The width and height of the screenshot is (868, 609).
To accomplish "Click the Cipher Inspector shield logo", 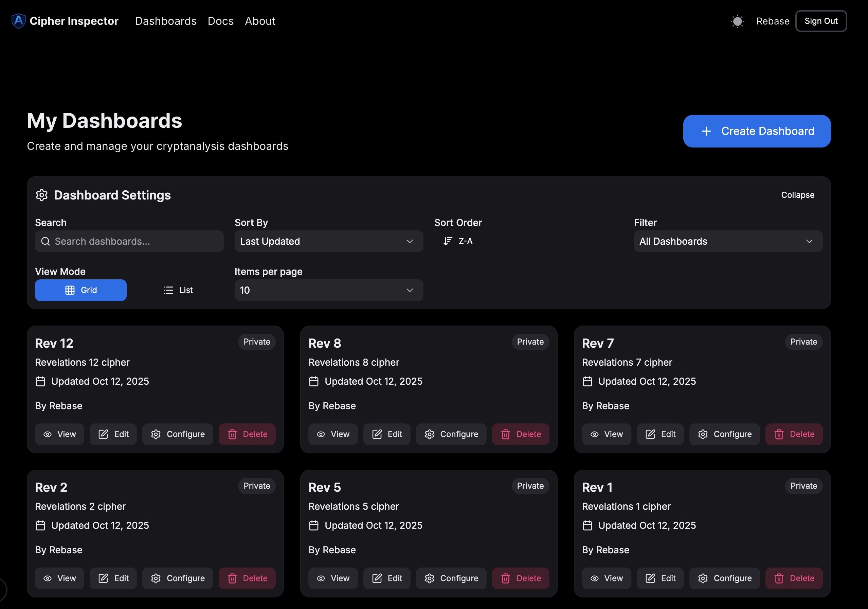I will (x=19, y=21).
